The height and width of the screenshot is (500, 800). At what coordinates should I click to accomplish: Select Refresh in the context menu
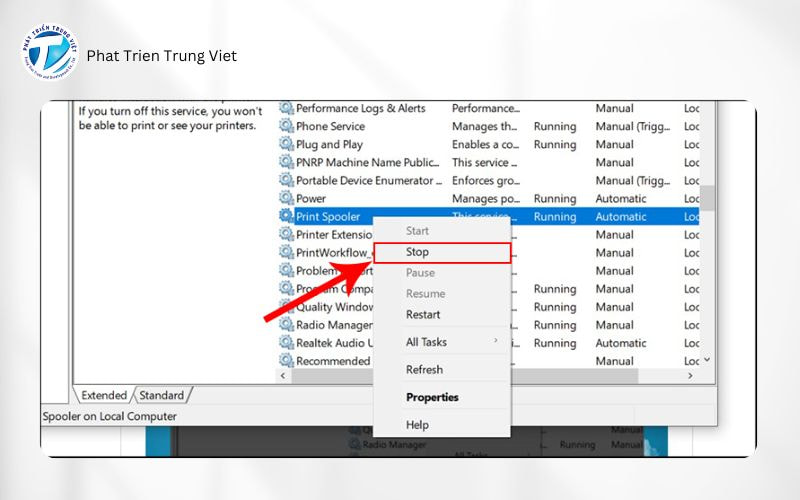point(424,369)
